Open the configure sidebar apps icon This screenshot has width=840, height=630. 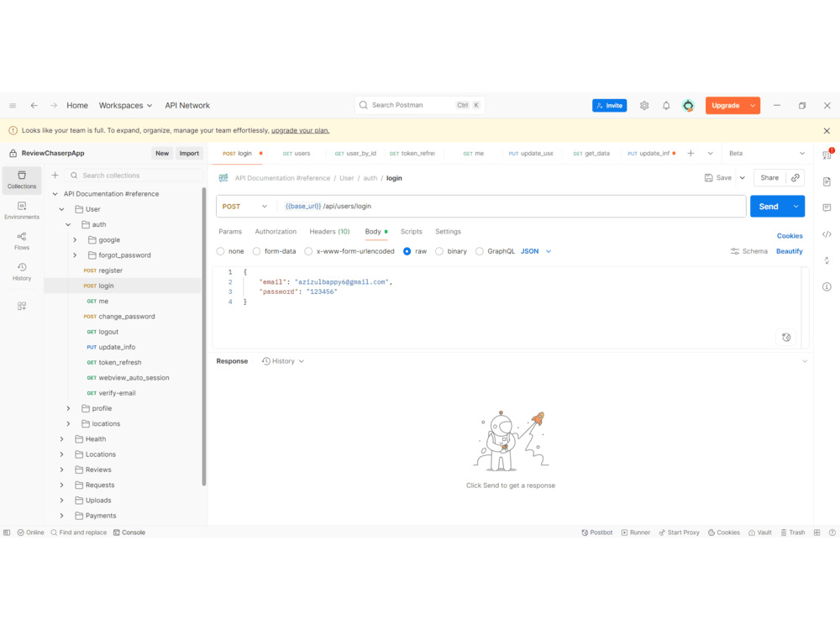[x=22, y=306]
